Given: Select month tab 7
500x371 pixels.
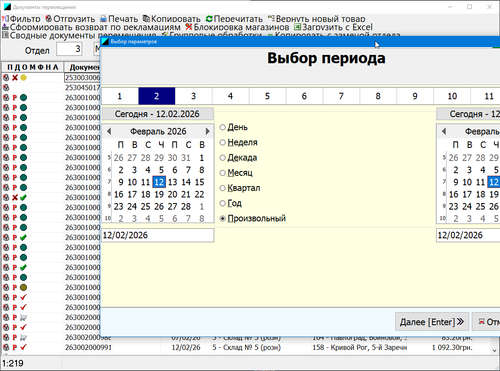Looking at the screenshot, I should coord(341,96).
